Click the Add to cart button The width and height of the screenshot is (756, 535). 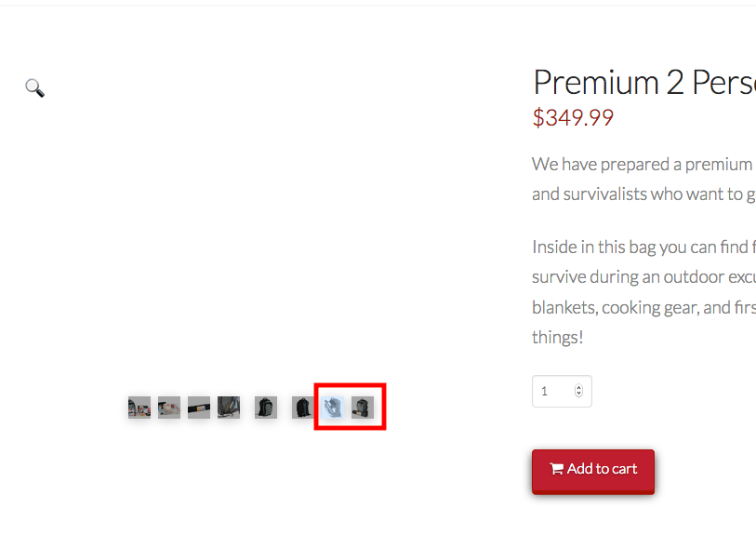593,471
